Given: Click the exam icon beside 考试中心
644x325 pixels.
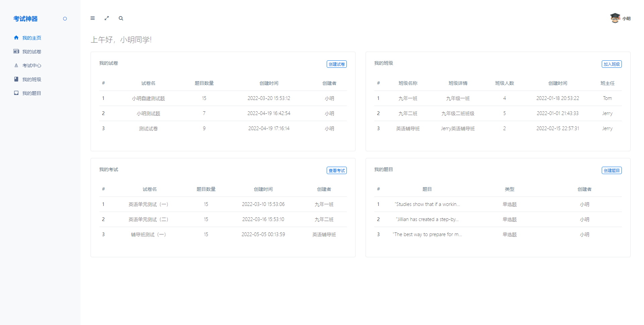Looking at the screenshot, I should [16, 65].
